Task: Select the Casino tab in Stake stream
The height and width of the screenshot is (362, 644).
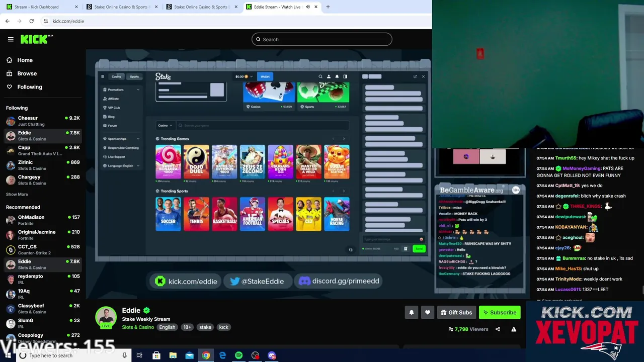Action: [x=116, y=76]
